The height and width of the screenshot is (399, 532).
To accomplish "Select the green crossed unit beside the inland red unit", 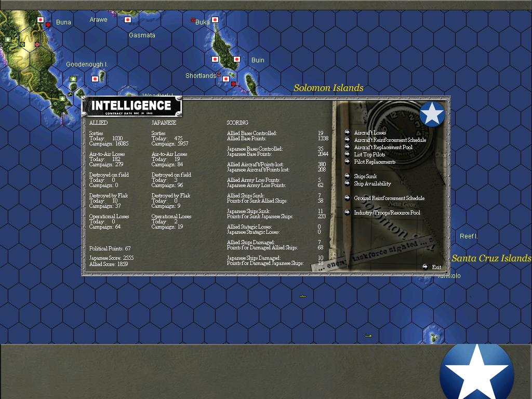I will (x=22, y=45).
